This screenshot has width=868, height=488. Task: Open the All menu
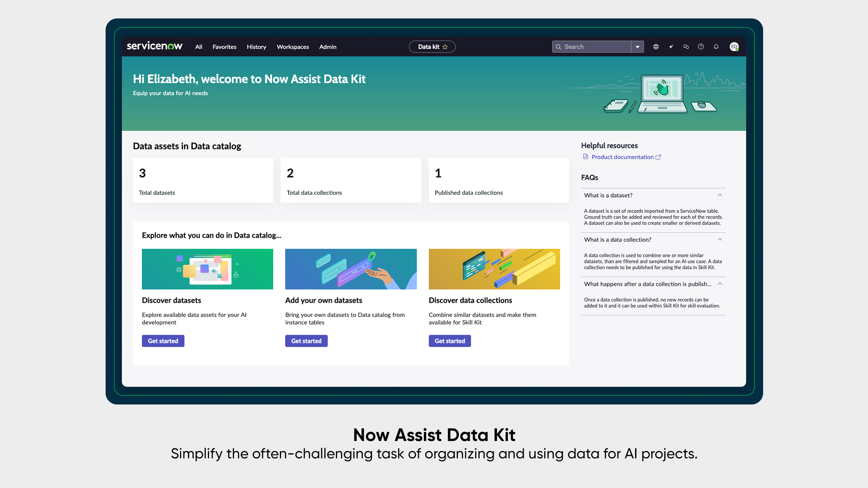click(199, 47)
